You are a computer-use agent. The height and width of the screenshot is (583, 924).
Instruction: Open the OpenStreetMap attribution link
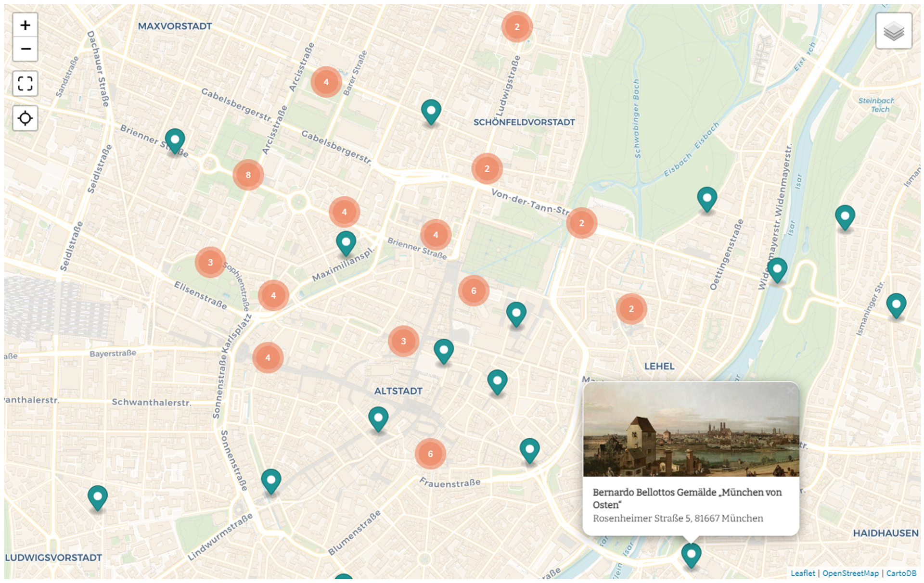click(x=850, y=573)
